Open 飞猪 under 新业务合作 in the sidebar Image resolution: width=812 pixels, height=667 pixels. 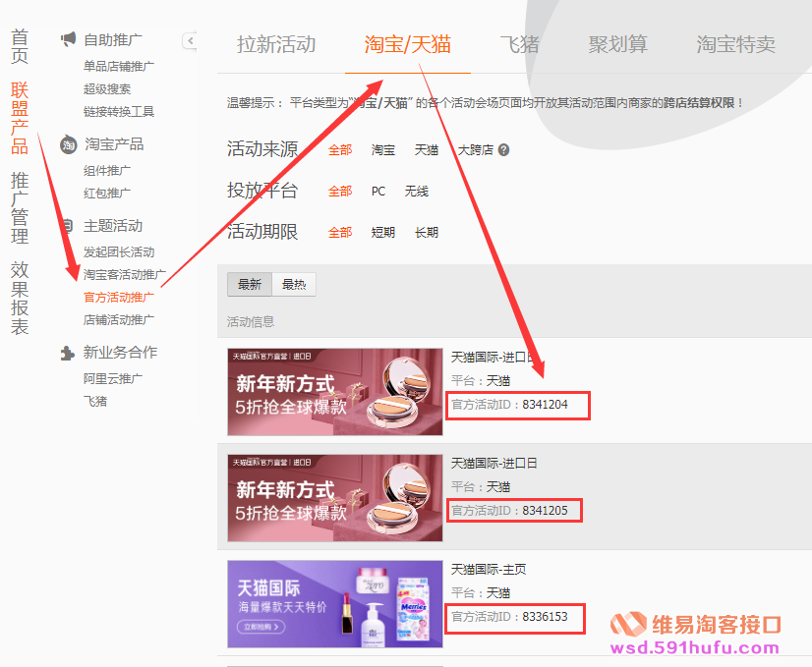click(x=95, y=402)
